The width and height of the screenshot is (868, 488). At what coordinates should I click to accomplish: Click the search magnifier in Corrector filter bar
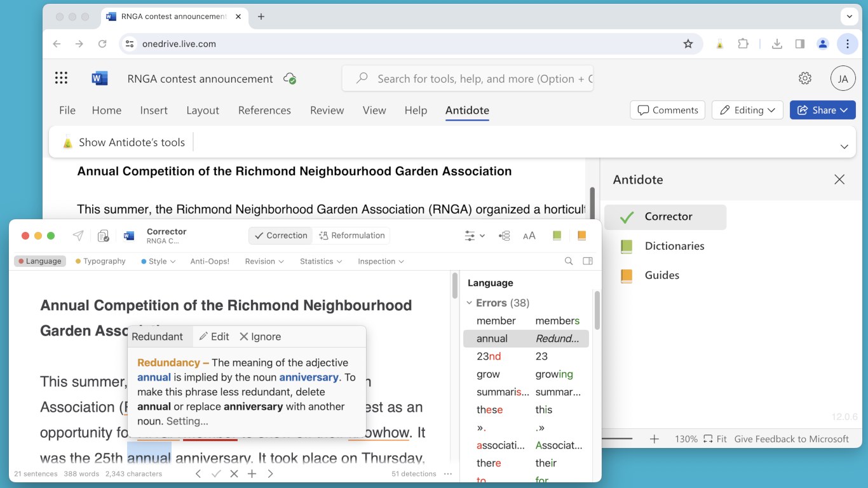[x=569, y=261]
